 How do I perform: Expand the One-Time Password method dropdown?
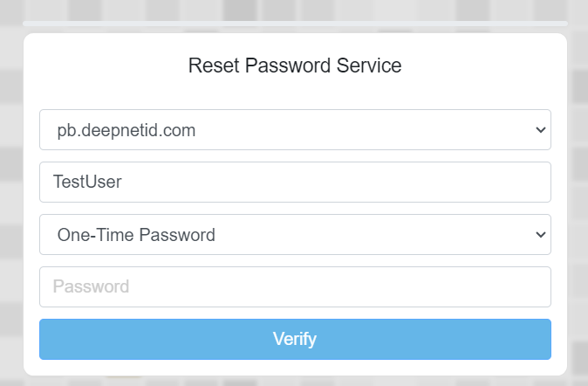(295, 234)
